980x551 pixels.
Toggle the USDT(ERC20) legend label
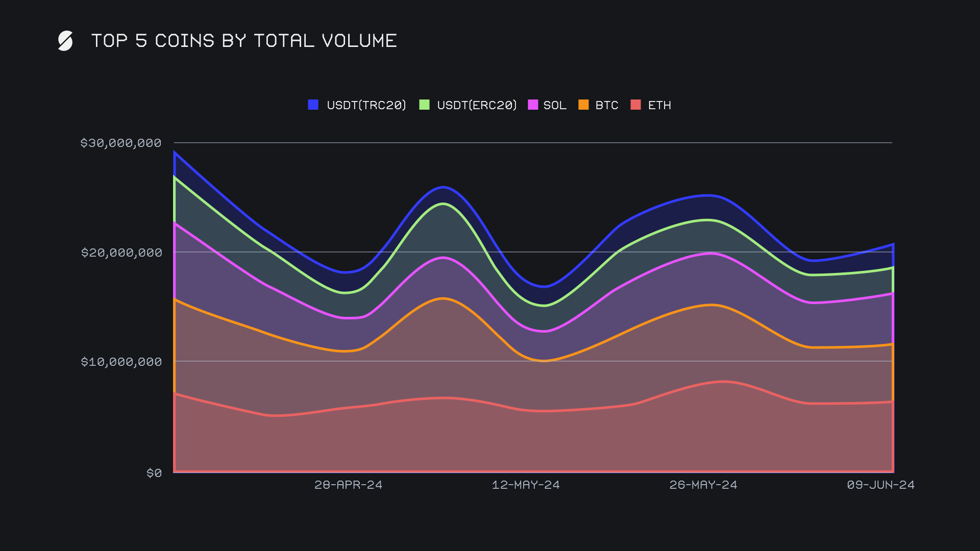[477, 105]
